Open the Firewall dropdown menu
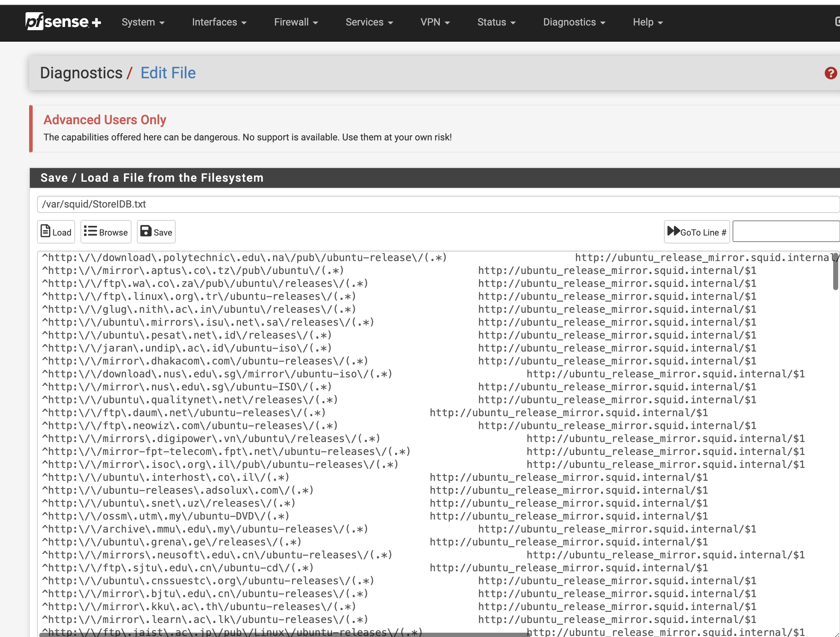This screenshot has width=840, height=637. coord(296,22)
